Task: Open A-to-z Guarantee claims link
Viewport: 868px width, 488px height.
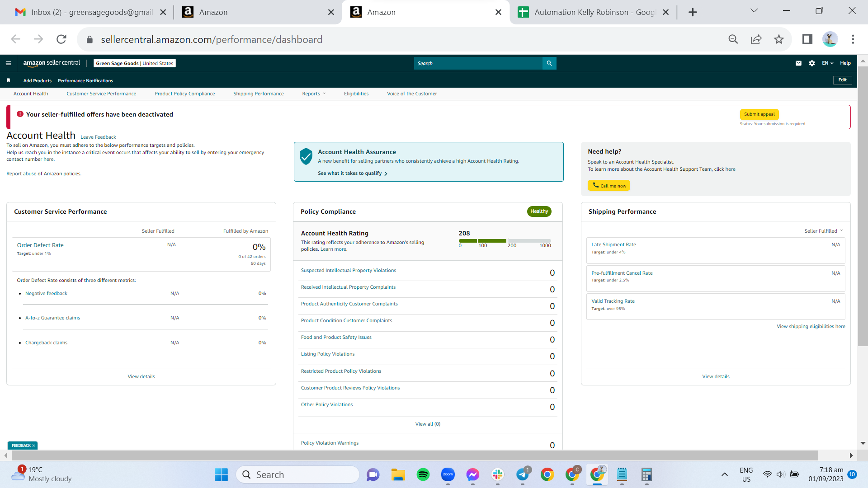Action: 52,318
